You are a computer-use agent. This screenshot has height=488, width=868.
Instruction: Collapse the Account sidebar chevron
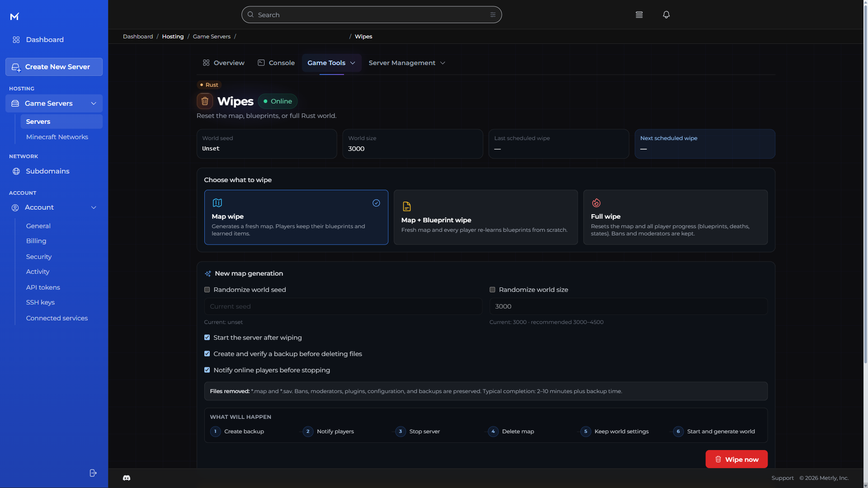point(94,207)
